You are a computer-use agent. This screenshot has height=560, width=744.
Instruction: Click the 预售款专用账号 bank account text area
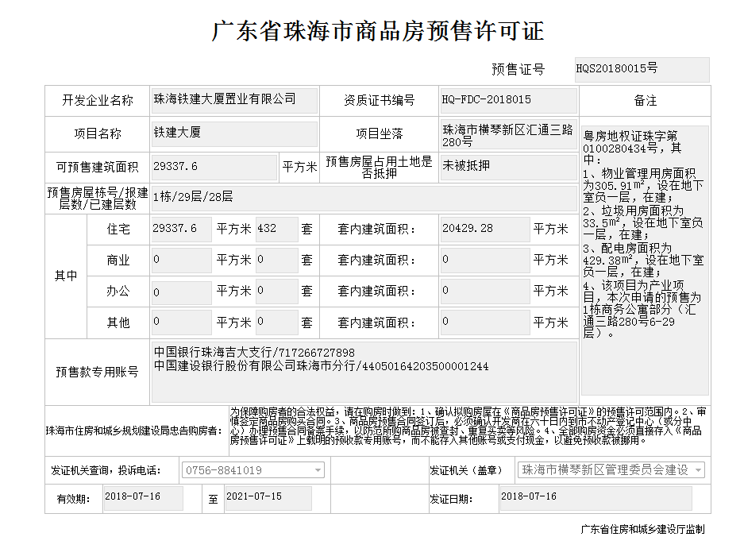[x=363, y=372]
